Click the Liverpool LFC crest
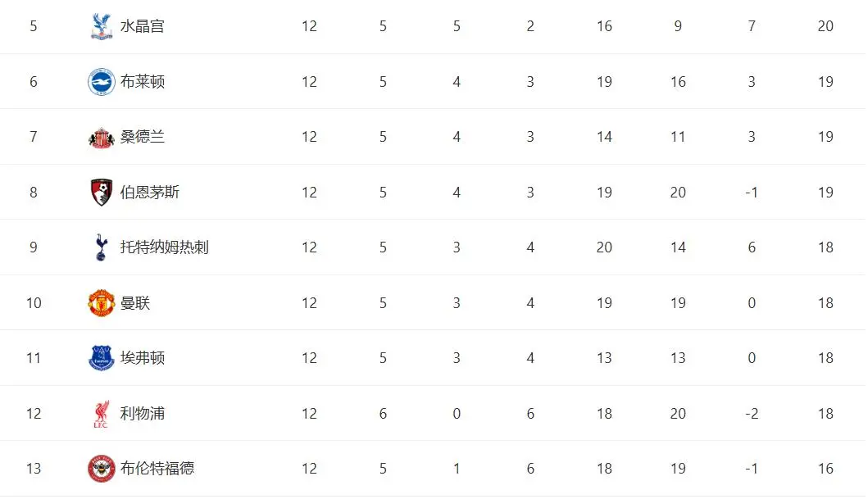 102,414
